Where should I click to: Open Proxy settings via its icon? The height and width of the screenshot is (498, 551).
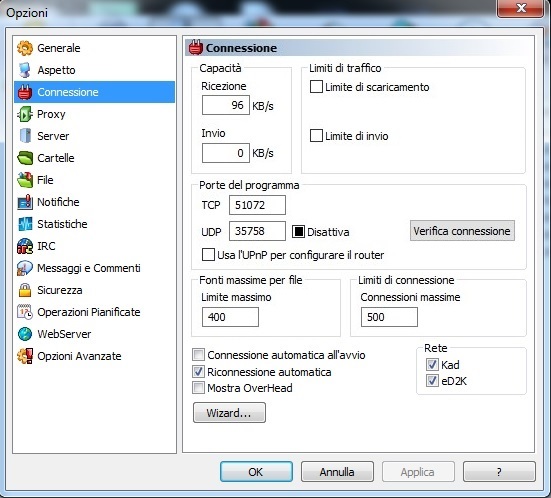pos(25,114)
